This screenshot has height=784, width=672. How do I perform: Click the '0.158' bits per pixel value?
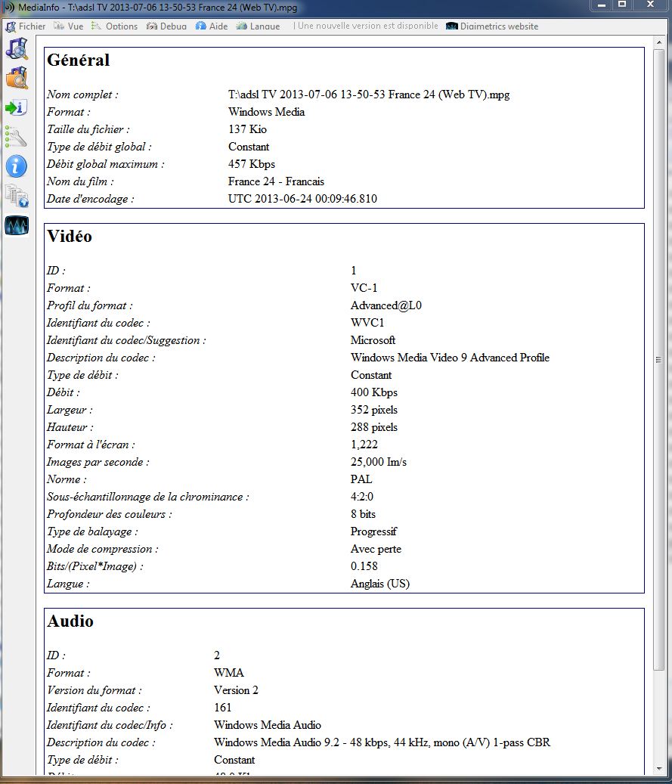pos(364,566)
